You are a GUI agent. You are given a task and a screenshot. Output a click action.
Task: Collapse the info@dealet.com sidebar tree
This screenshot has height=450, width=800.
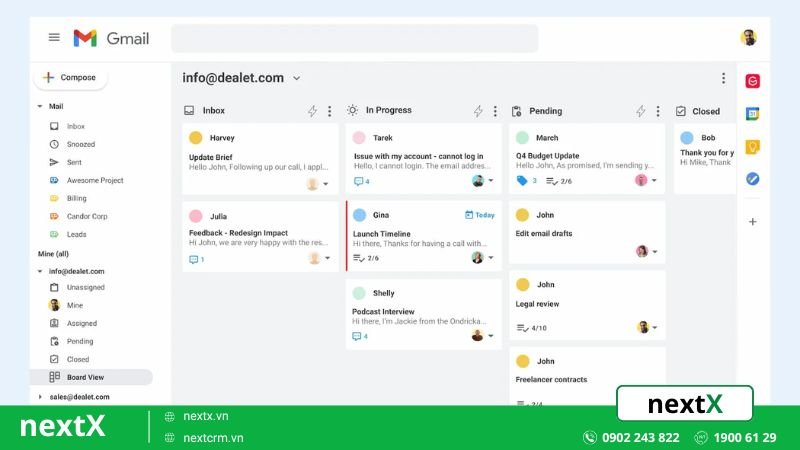[40, 271]
